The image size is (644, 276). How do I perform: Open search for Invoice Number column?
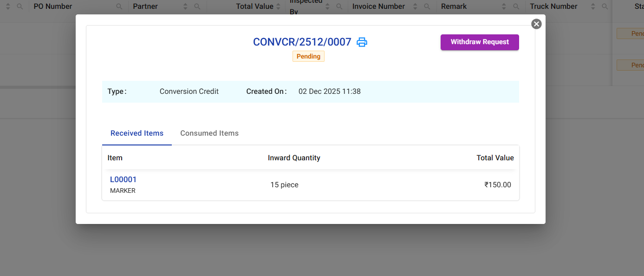point(428,7)
